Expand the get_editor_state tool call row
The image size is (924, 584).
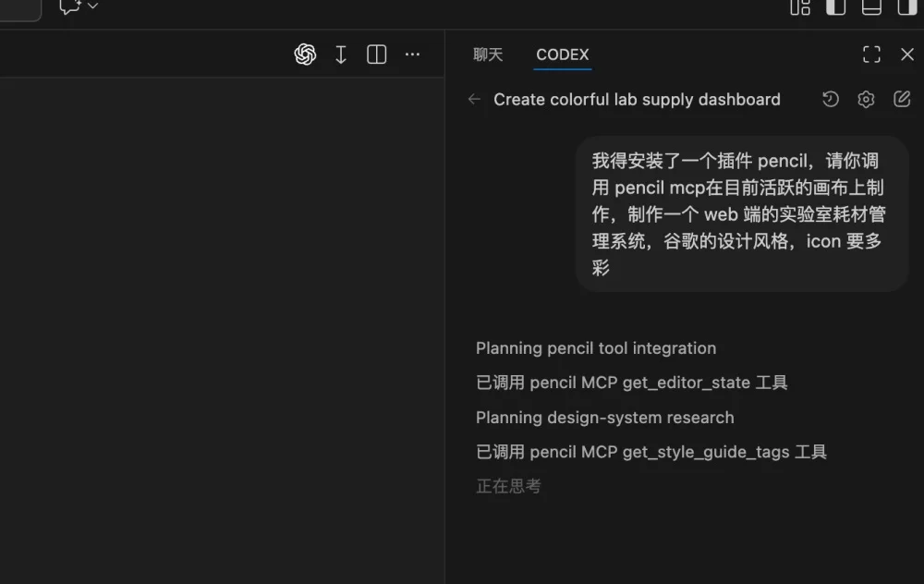[632, 383]
